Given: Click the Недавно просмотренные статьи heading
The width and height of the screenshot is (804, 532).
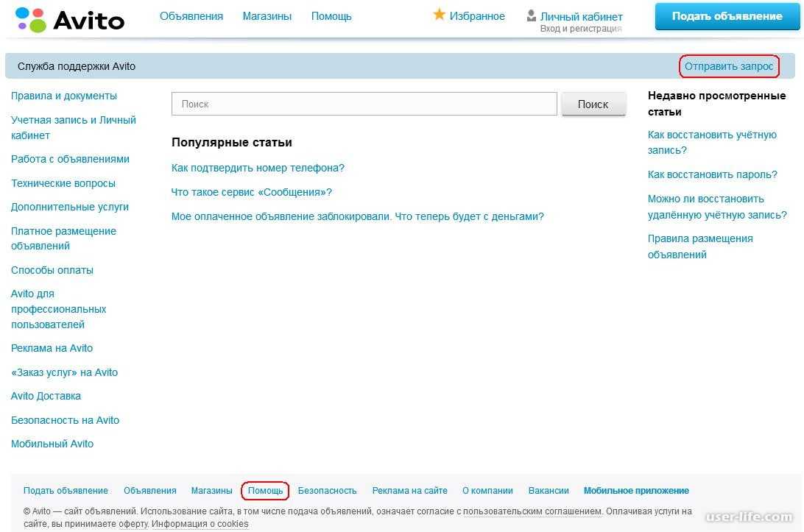Looking at the screenshot, I should (716, 104).
